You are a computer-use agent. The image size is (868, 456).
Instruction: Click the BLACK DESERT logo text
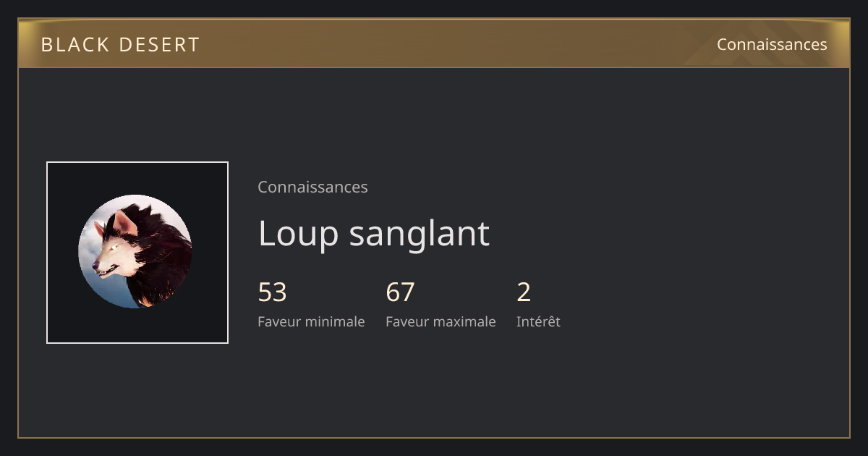(120, 45)
